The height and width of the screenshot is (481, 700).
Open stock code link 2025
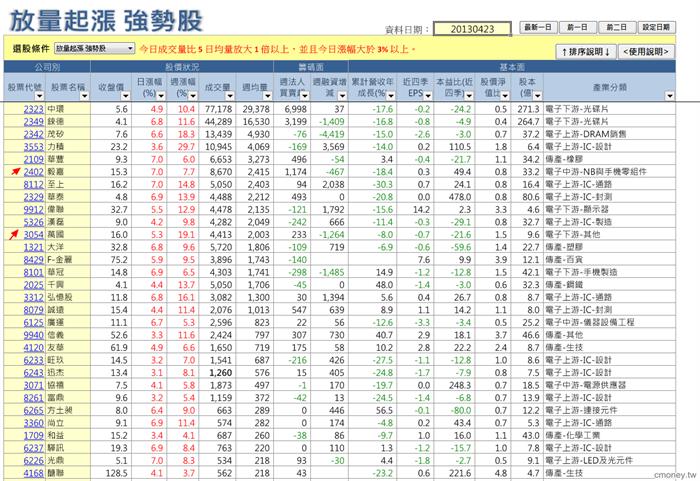click(33, 285)
